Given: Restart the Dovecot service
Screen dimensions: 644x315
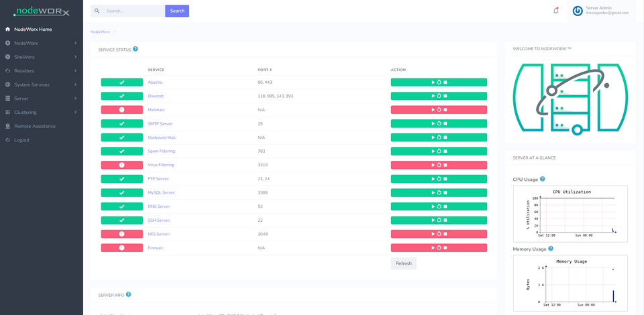Looking at the screenshot, I should [439, 96].
